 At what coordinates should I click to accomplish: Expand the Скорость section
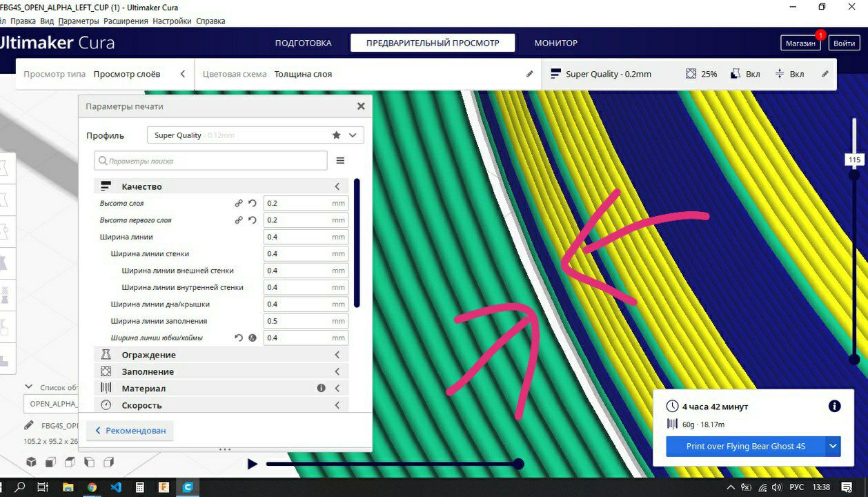pos(221,405)
